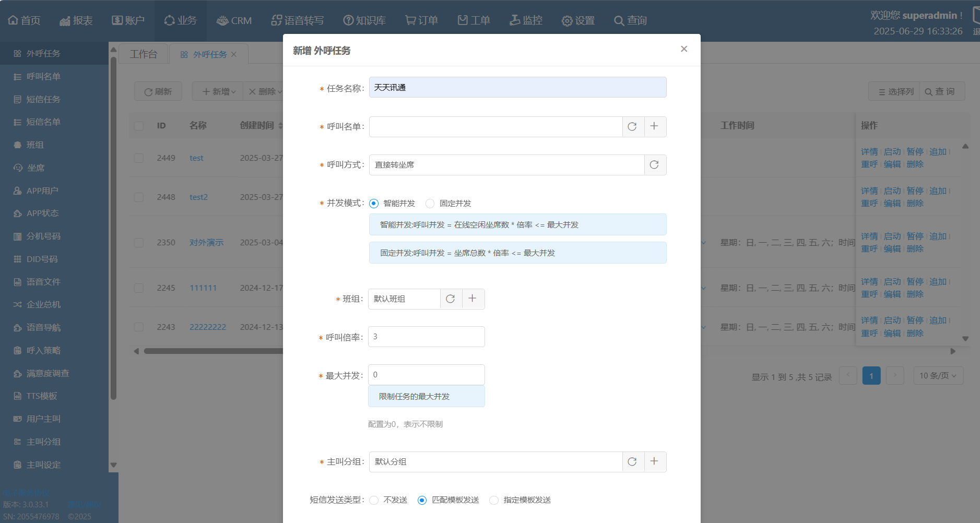This screenshot has height=523, width=980.
Task: Refresh the 主叫分组 list
Action: 632,462
